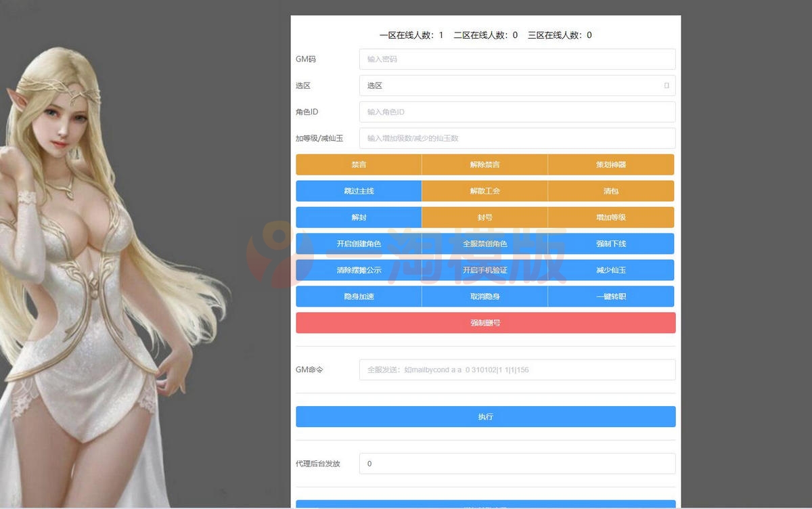Enable 开启创建角色 character creation

[358, 244]
